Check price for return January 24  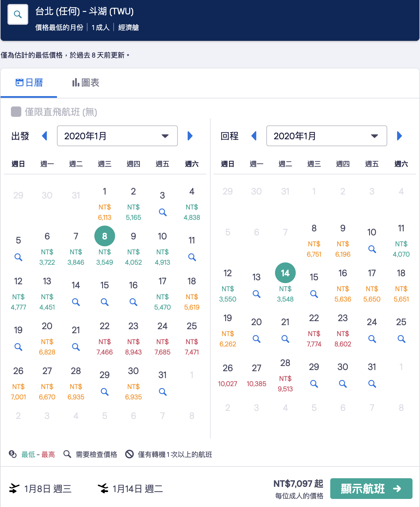click(372, 339)
